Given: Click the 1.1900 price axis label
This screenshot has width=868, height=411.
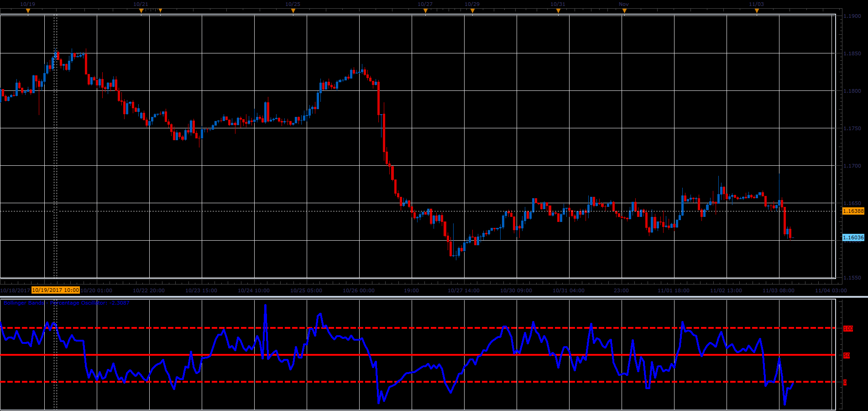Looking at the screenshot, I should [x=852, y=16].
